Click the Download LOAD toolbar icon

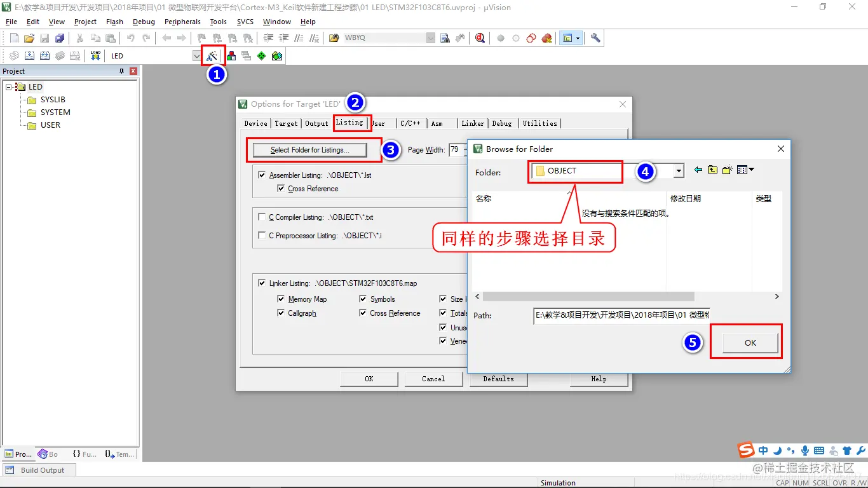[x=95, y=56]
